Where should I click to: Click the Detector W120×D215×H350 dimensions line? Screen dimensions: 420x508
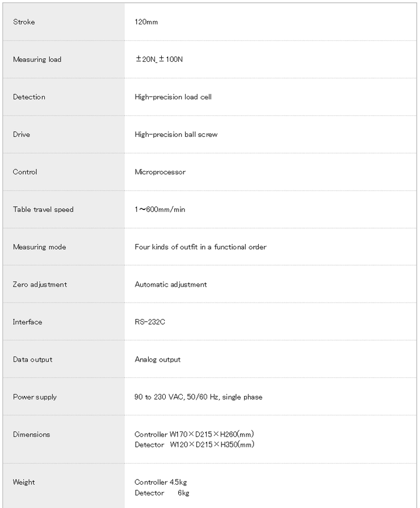pos(194,444)
